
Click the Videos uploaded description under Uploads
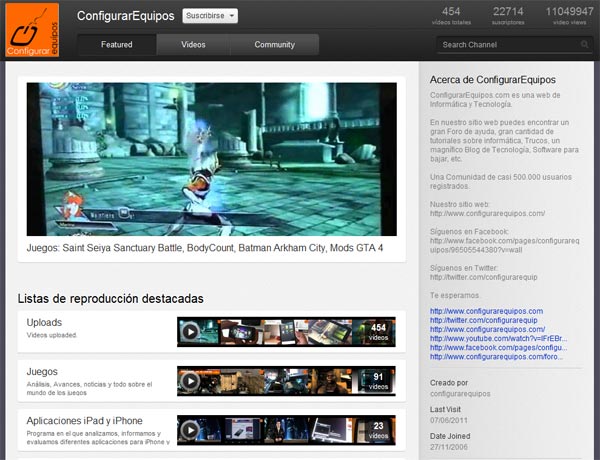click(x=52, y=335)
